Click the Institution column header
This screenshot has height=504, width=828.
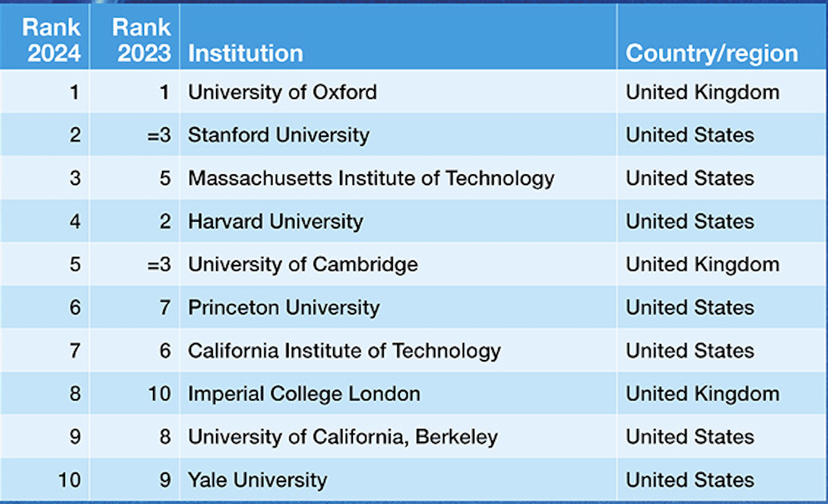(246, 53)
